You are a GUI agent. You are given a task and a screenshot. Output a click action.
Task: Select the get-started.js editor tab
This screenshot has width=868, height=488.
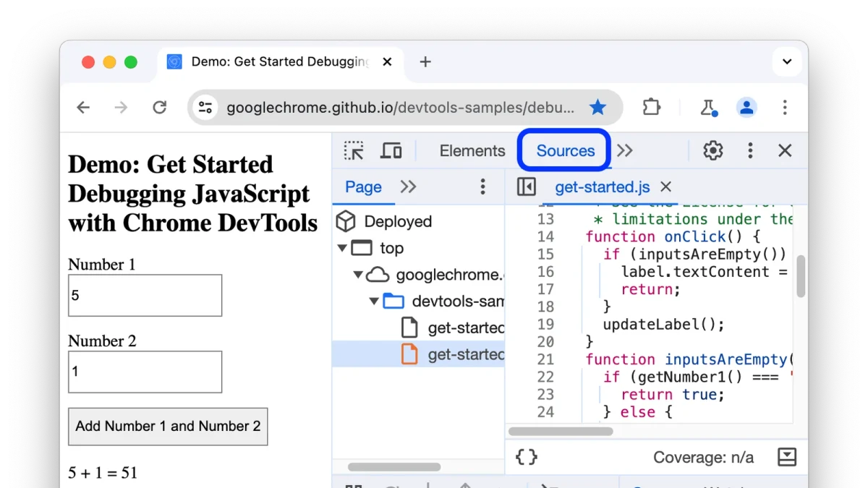point(603,187)
